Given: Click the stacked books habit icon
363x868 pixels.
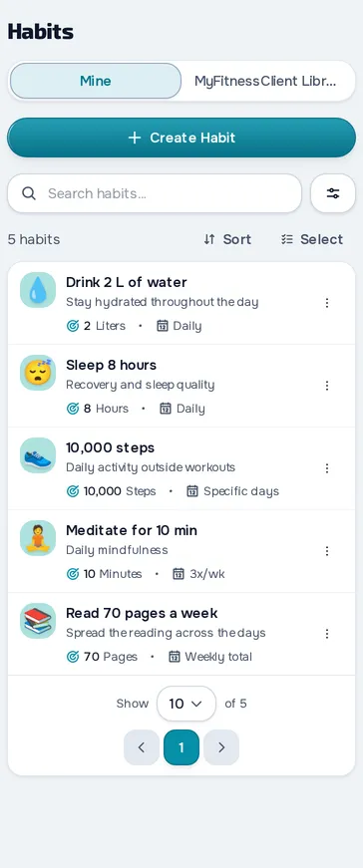Looking at the screenshot, I should [x=38, y=621].
